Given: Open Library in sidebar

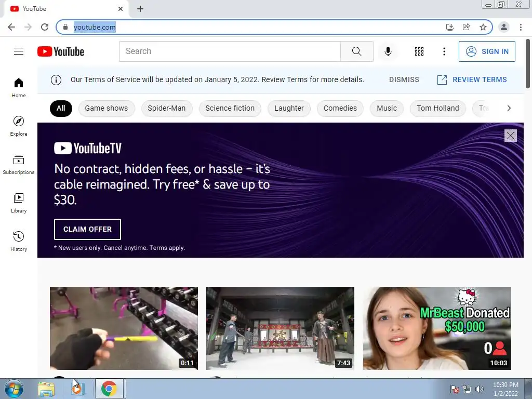Looking at the screenshot, I should click(x=19, y=203).
